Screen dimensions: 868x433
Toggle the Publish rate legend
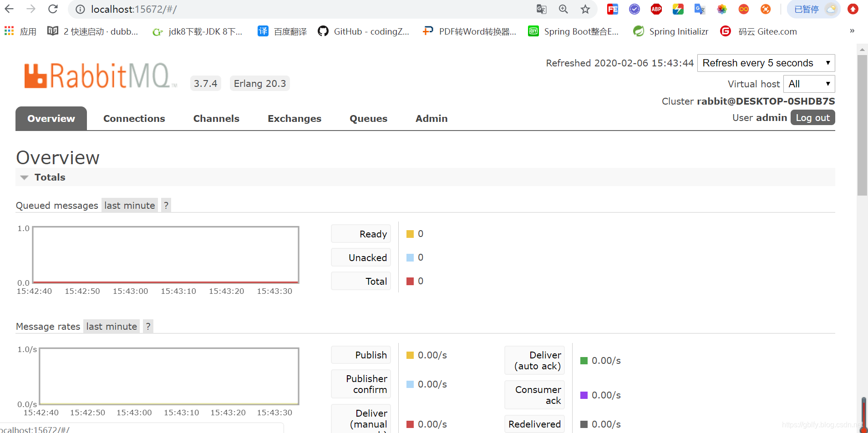pyautogui.click(x=361, y=355)
